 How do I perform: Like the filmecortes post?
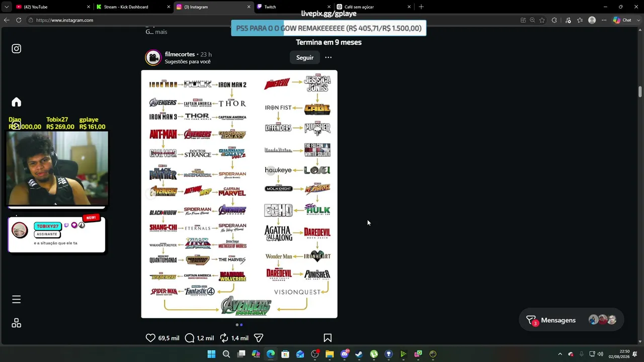[x=150, y=338]
